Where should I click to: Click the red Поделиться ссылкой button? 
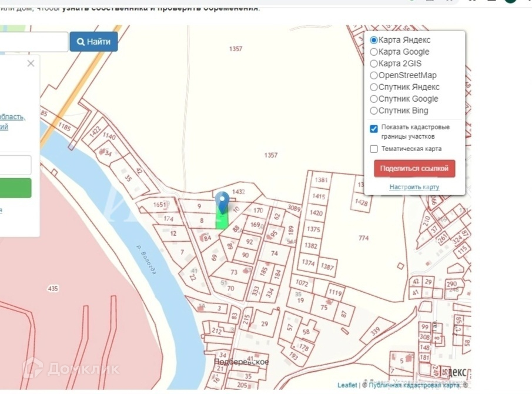[414, 169]
